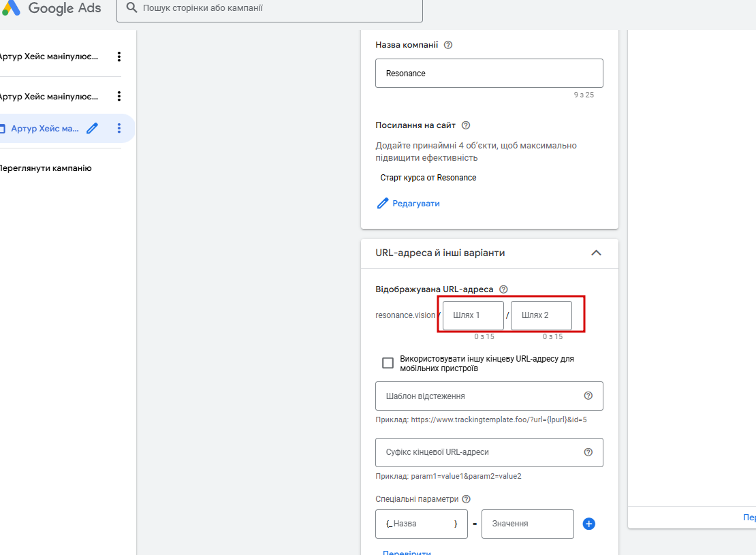756x555 pixels.
Task: Open the selected ad's three-dot menu
Action: pyautogui.click(x=119, y=128)
